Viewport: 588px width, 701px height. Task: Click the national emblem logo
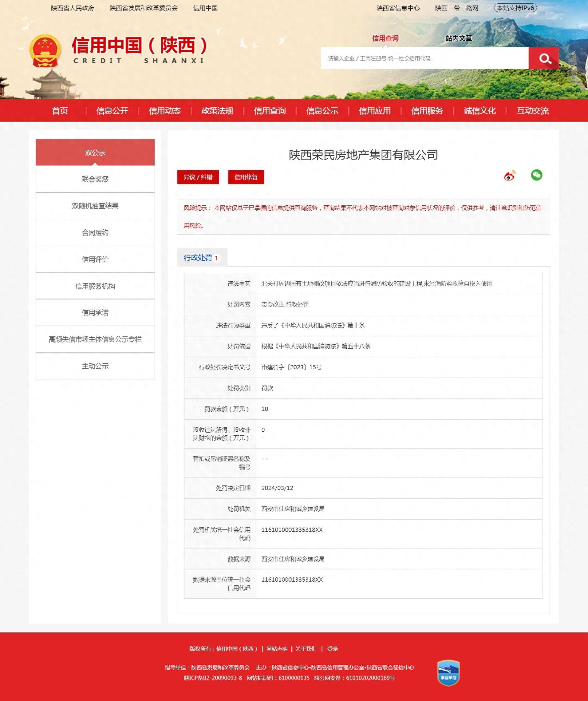[45, 50]
